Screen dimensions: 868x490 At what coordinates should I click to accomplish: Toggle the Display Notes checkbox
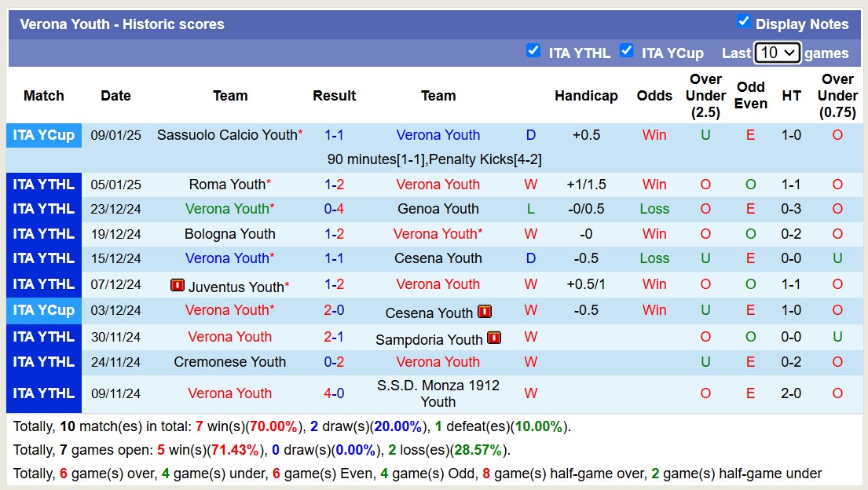click(x=744, y=22)
